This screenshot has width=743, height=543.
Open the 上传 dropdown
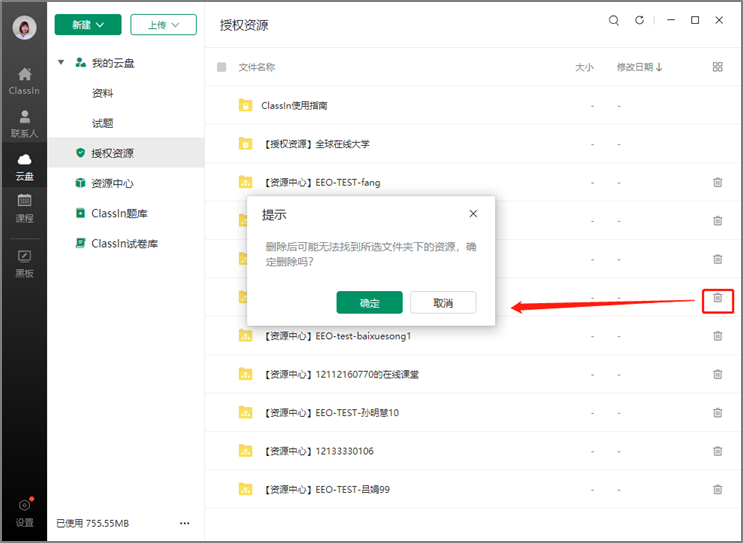163,25
